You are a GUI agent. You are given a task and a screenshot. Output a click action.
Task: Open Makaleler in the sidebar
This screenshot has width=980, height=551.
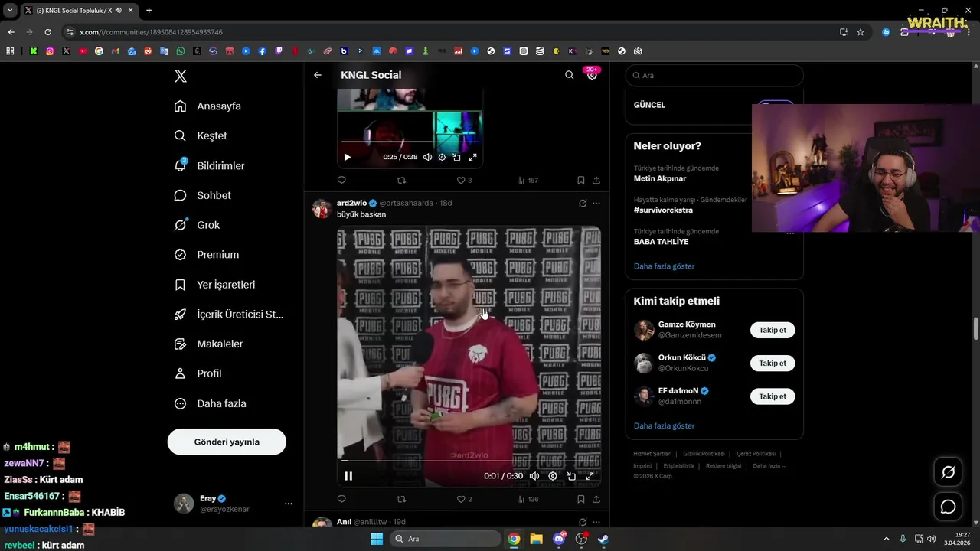pyautogui.click(x=208, y=344)
